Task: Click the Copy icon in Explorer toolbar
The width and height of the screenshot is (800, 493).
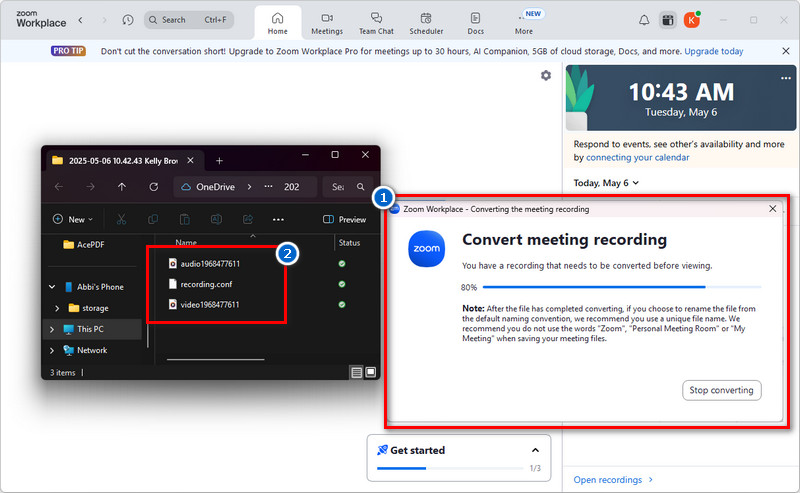Action: (153, 219)
